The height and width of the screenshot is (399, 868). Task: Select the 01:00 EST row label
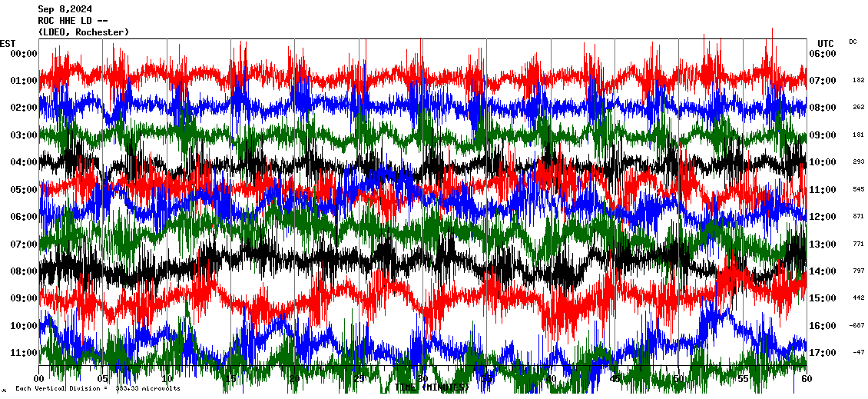tap(24, 81)
